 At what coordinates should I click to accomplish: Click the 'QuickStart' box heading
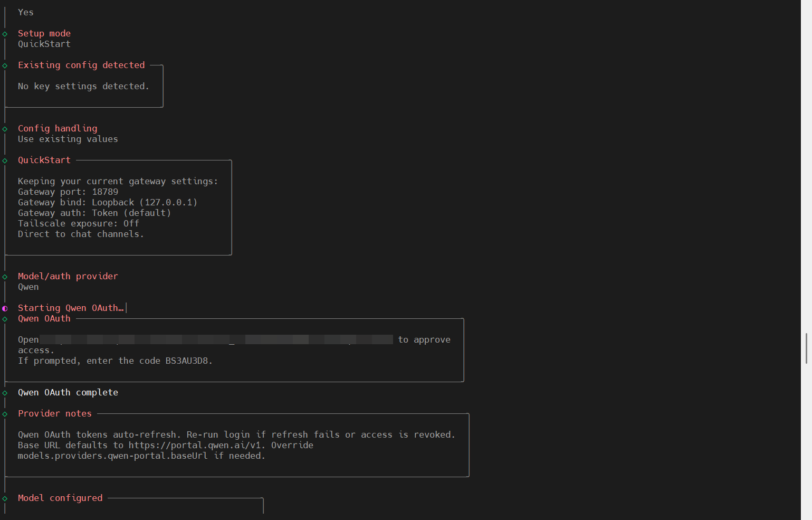click(x=44, y=160)
